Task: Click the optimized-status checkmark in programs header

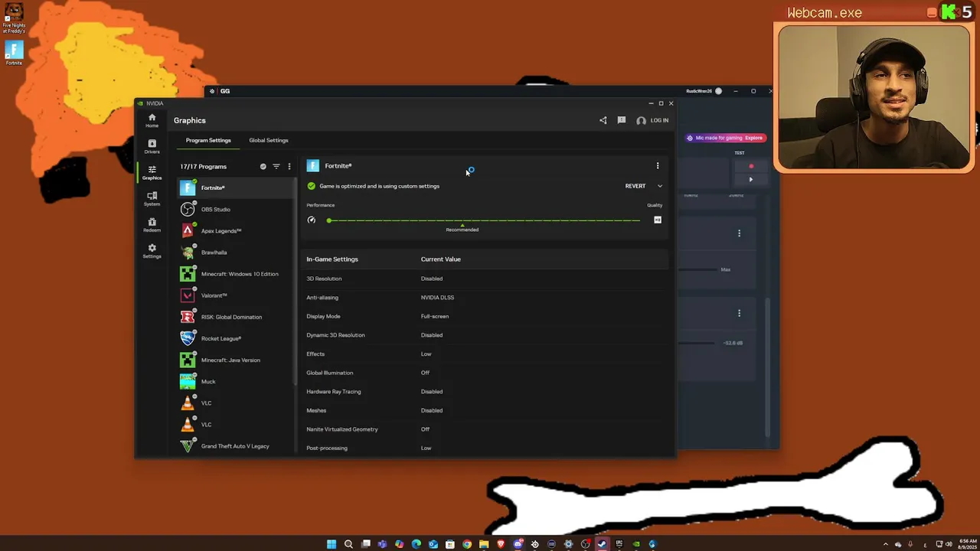Action: [x=263, y=166]
